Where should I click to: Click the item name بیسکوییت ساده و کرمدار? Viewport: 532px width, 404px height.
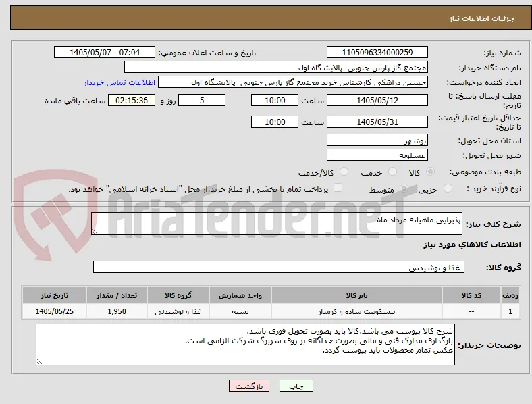point(356,311)
